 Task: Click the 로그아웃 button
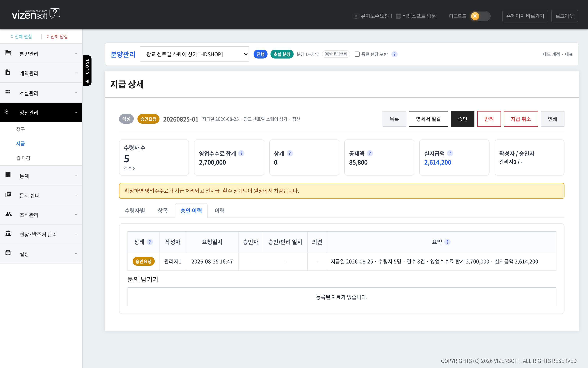(564, 16)
